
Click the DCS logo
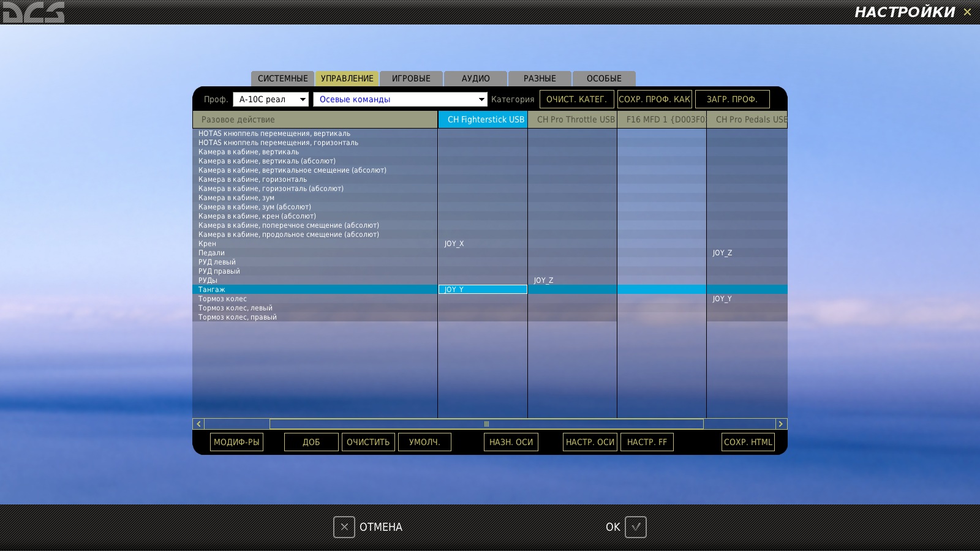[33, 12]
